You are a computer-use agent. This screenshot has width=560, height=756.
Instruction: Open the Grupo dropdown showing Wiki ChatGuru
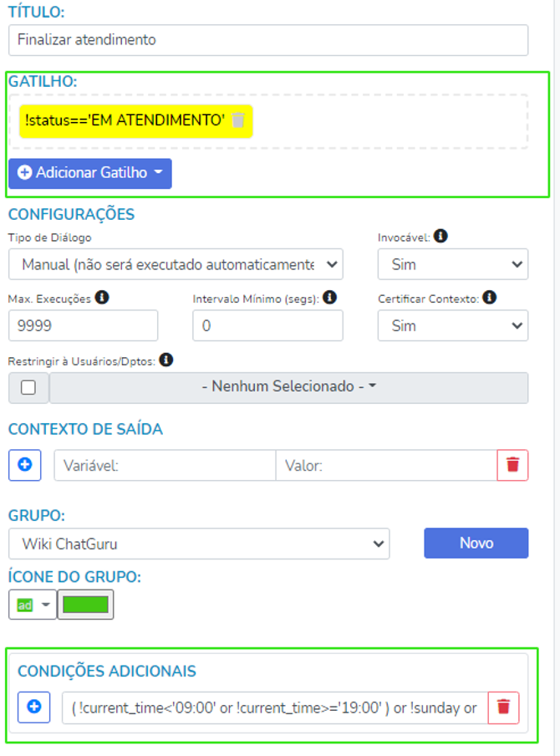tap(199, 544)
